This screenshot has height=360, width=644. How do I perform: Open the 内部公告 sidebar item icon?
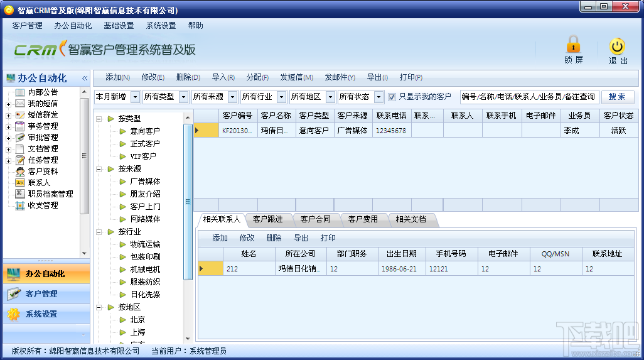[19, 92]
